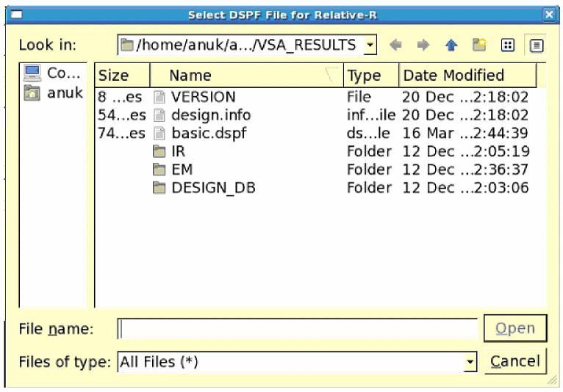This screenshot has width=563, height=392.
Task: Sort files by Date Modified column
Action: tap(468, 76)
